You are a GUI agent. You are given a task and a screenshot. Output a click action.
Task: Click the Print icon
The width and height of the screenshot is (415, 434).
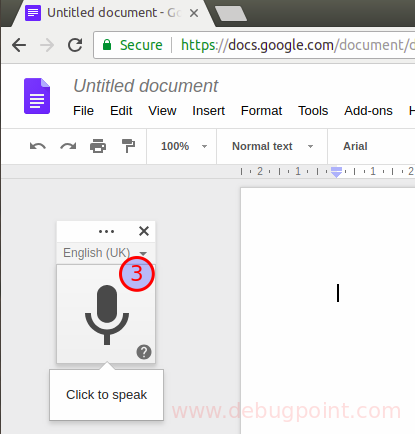tap(98, 146)
